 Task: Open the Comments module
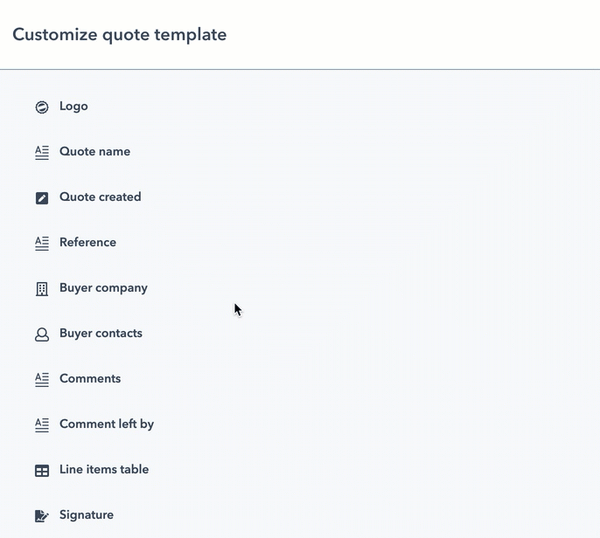pos(90,379)
